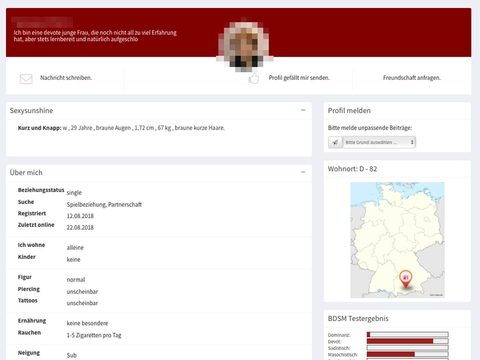Viewport: 480px width, 360px height.
Task: Click the megaphone icon beside report dropdown
Action: tap(335, 142)
